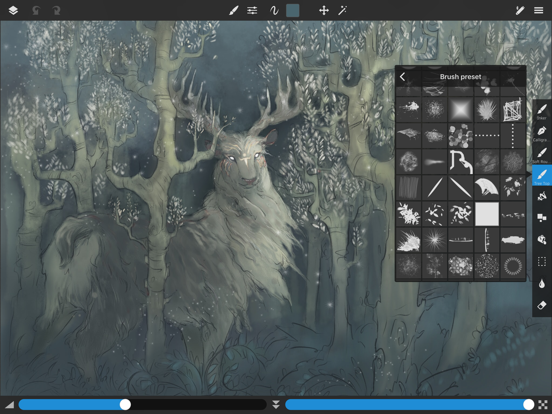The height and width of the screenshot is (414, 552).
Task: Redo the last undone stroke
Action: [56, 11]
